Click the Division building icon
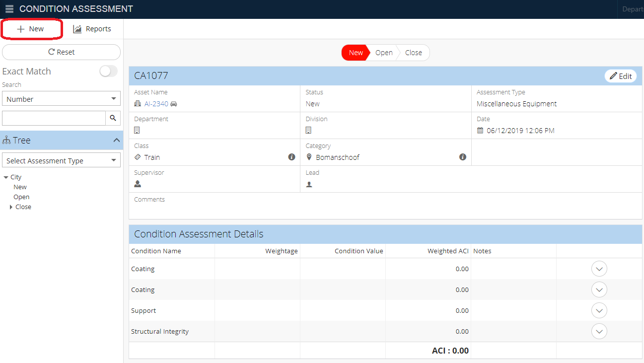The width and height of the screenshot is (644, 363). pos(308,131)
